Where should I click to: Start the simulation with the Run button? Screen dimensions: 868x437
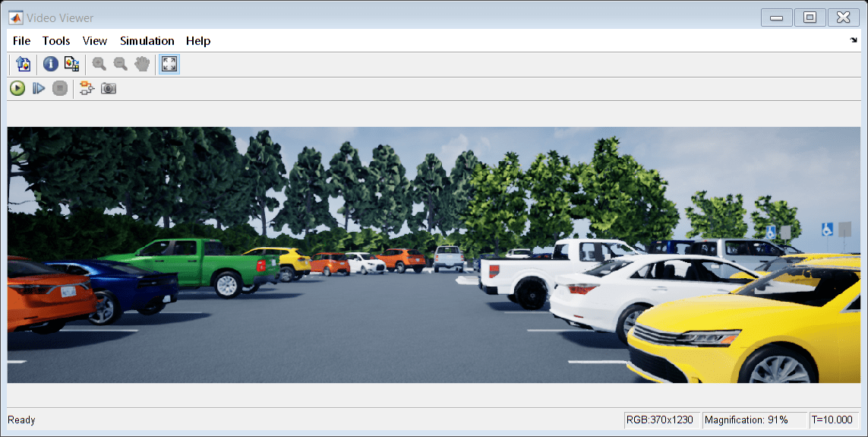coord(17,89)
